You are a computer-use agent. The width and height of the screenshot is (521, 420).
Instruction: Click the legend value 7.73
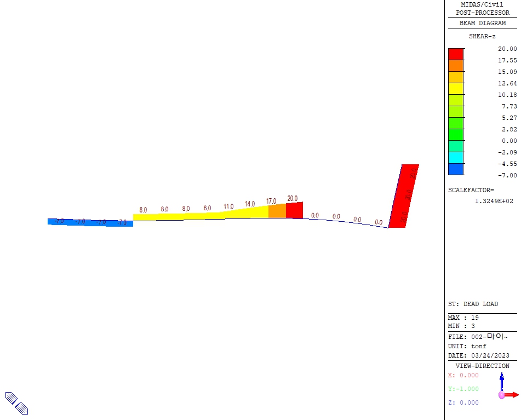click(x=509, y=106)
